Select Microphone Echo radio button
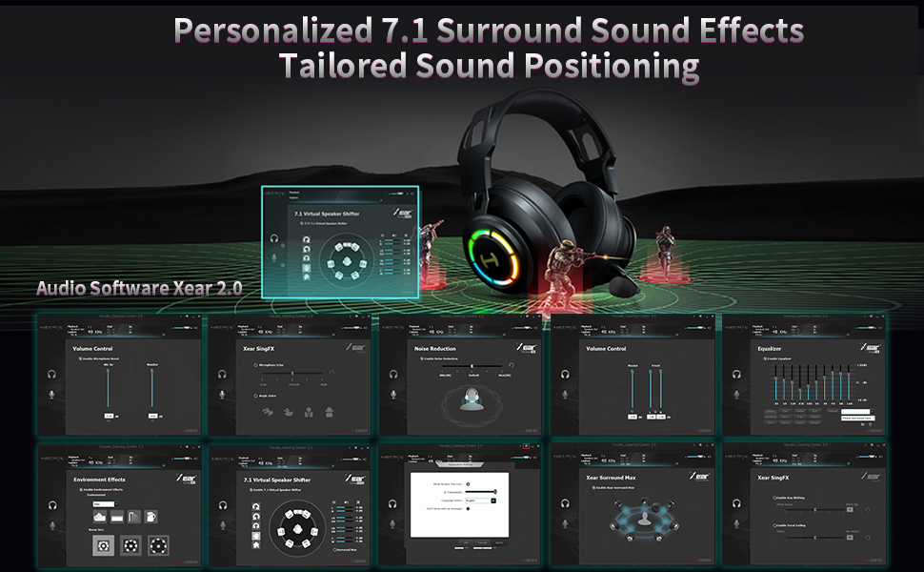Image resolution: width=924 pixels, height=572 pixels. click(255, 365)
